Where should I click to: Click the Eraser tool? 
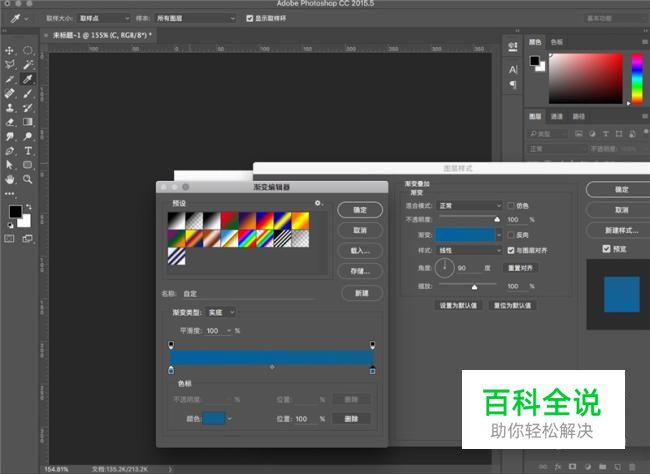[x=10, y=121]
